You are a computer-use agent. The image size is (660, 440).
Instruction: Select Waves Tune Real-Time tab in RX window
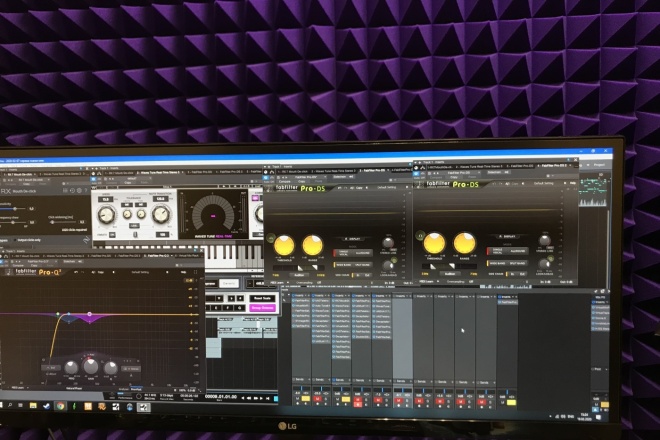62,173
